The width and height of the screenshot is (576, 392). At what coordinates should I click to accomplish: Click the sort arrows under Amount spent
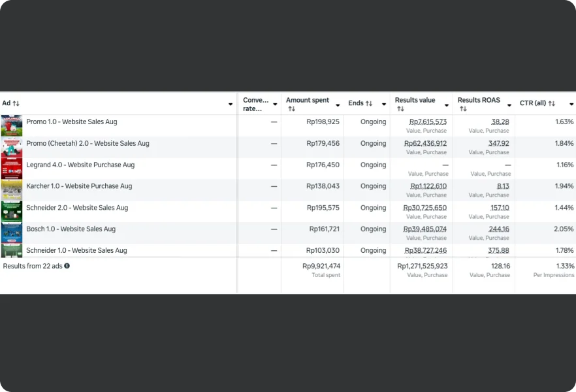291,109
